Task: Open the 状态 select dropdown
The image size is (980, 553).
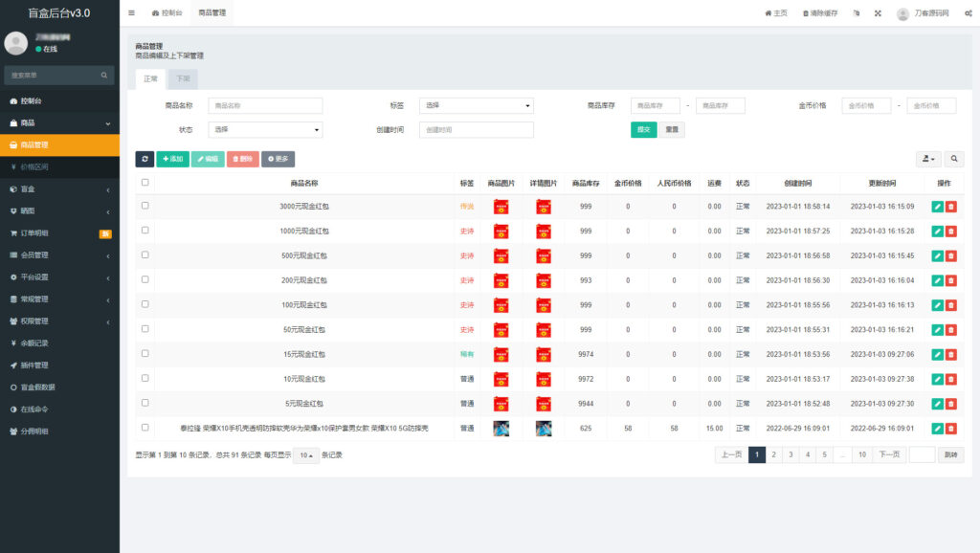Action: (x=265, y=130)
